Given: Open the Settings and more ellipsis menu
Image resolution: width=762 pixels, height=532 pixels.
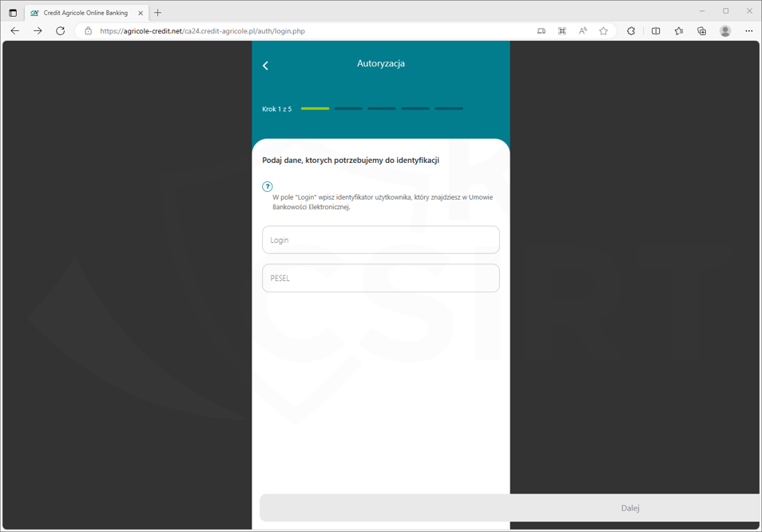Looking at the screenshot, I should [749, 31].
